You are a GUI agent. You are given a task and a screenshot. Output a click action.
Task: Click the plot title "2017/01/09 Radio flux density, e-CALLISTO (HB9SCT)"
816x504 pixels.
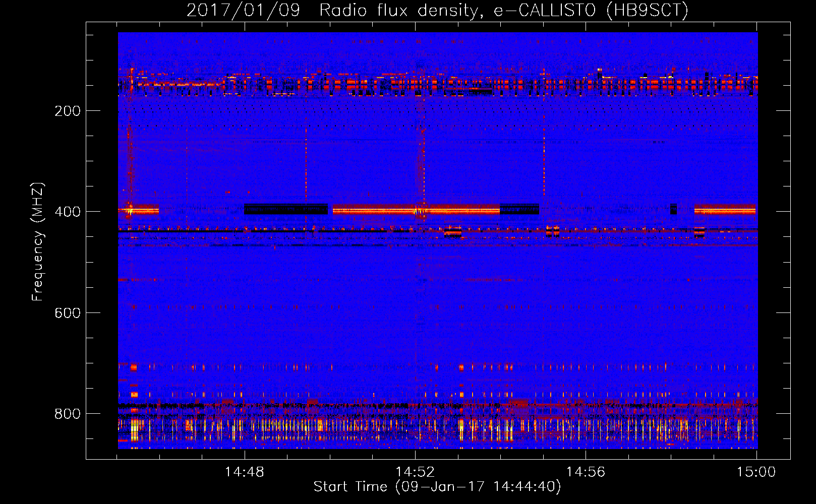(x=437, y=11)
